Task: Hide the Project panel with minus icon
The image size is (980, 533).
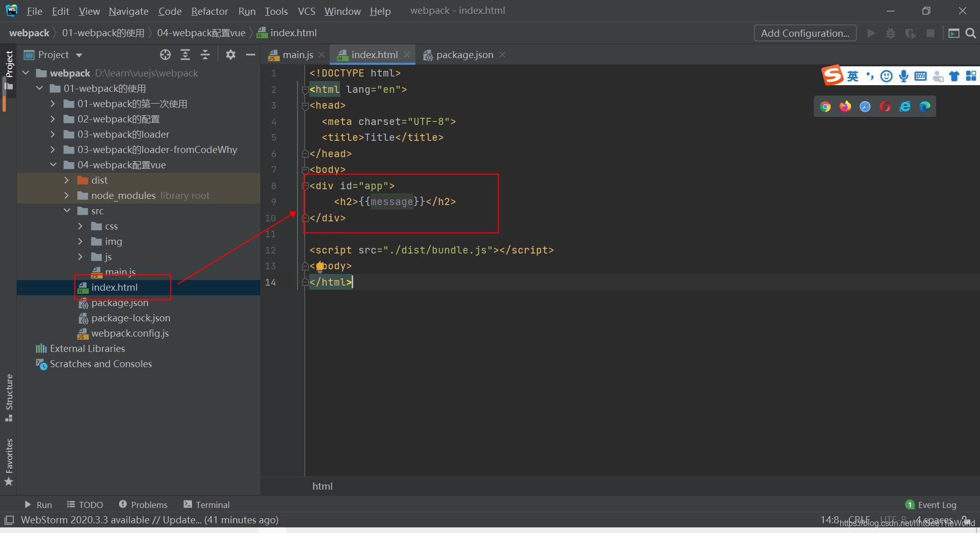Action: [x=250, y=55]
